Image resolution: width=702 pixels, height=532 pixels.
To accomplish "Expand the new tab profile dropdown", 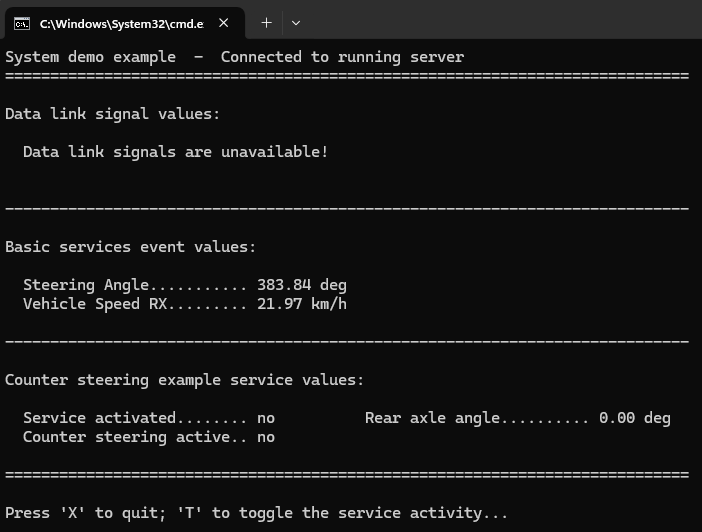I will 296,23.
